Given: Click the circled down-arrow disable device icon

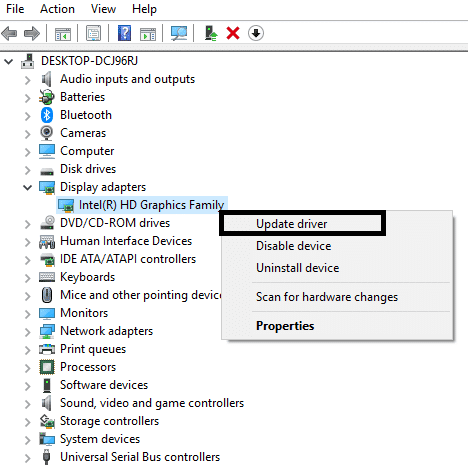Looking at the screenshot, I should (x=256, y=33).
